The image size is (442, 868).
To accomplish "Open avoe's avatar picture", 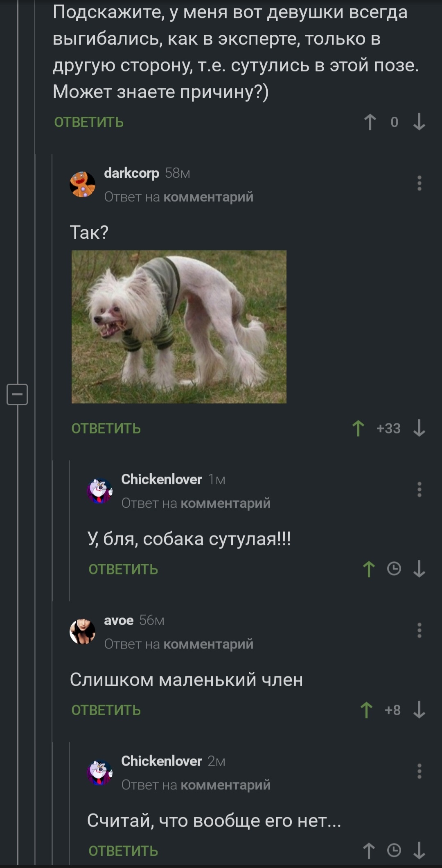I will coord(83,631).
